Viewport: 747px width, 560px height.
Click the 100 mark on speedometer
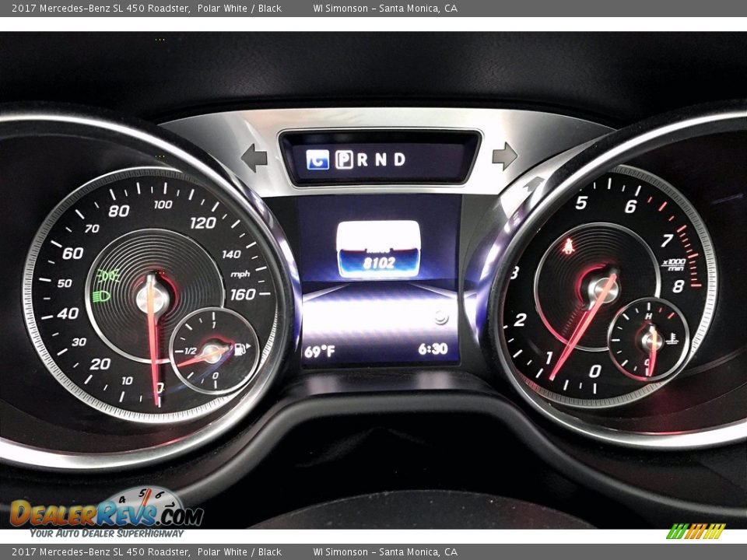pyautogui.click(x=163, y=205)
